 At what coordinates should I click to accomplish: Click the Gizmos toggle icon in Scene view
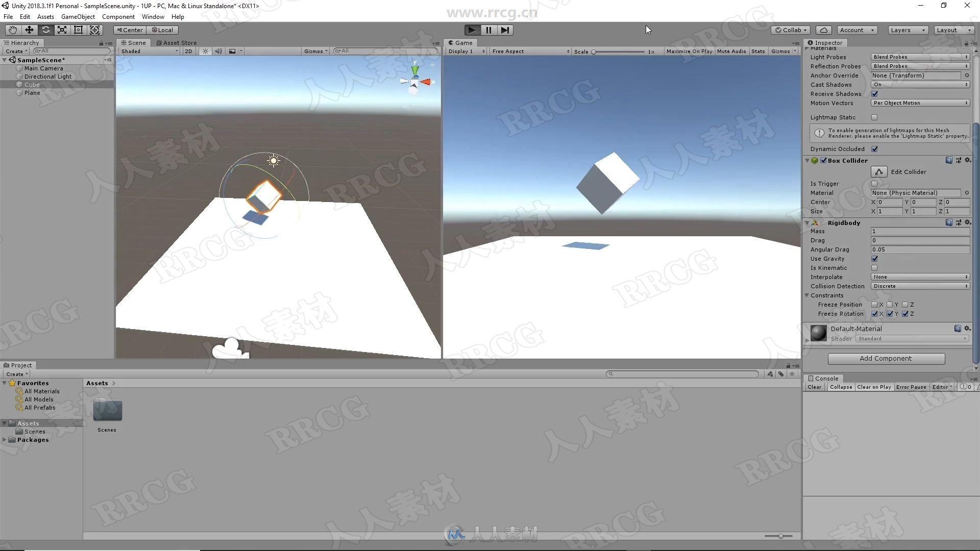point(314,51)
